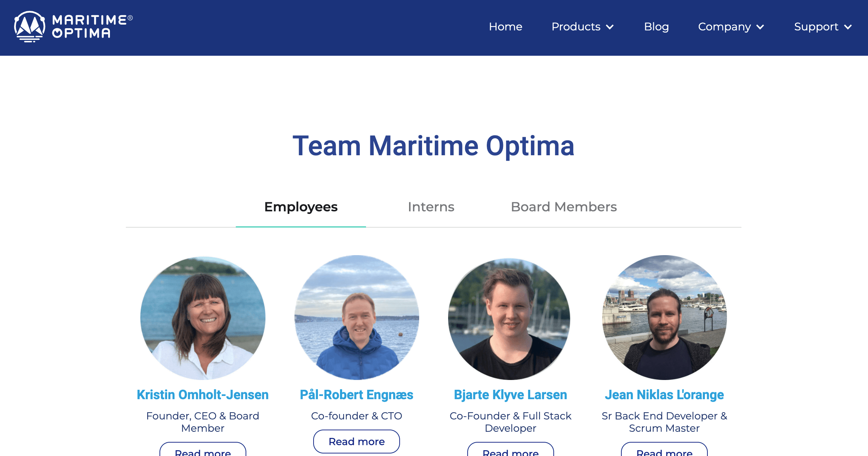Select the Employees tab
This screenshot has width=868, height=456.
tap(301, 207)
